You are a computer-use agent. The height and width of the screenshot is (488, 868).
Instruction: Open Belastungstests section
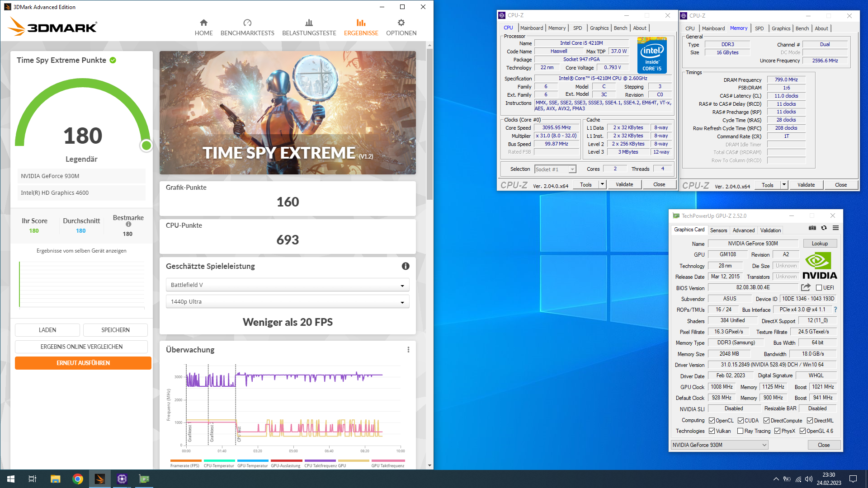309,28
